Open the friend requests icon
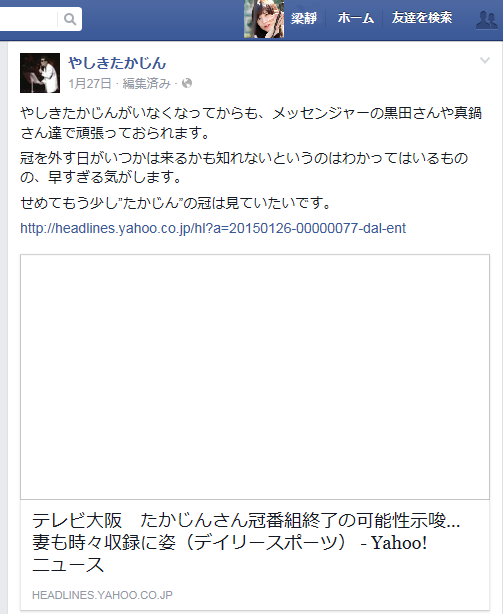The image size is (503, 614). pos(487,20)
